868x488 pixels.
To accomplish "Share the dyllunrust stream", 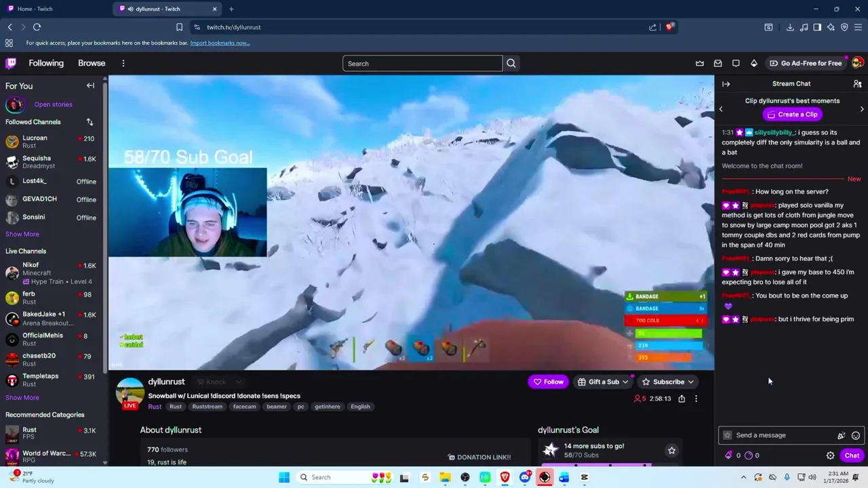I will [682, 399].
